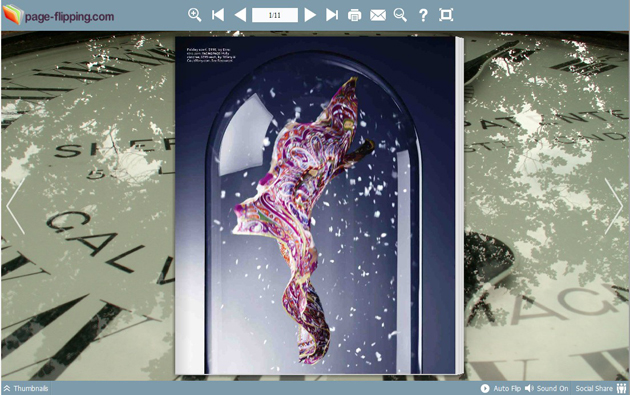Expand the Thumbnails panel
This screenshot has width=630, height=395.
tap(26, 388)
